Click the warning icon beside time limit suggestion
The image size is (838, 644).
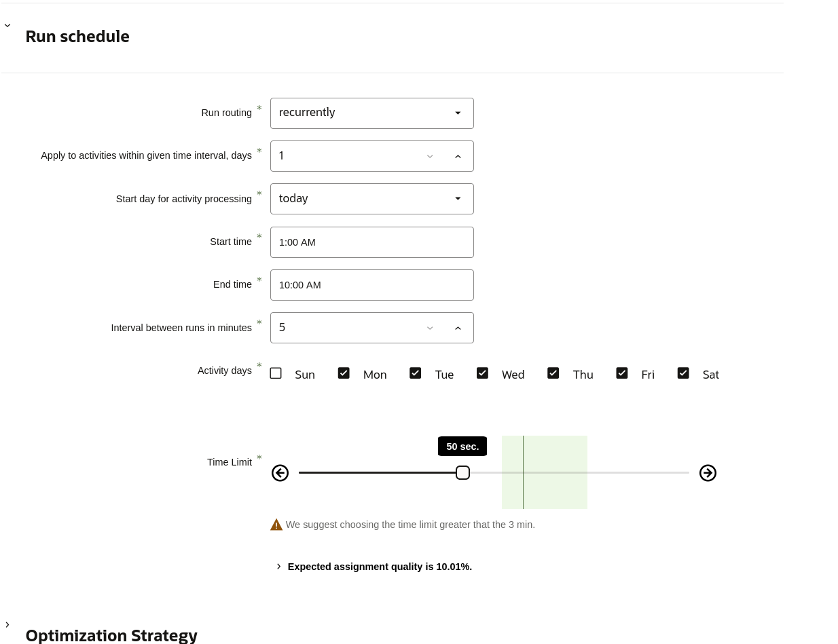point(276,525)
